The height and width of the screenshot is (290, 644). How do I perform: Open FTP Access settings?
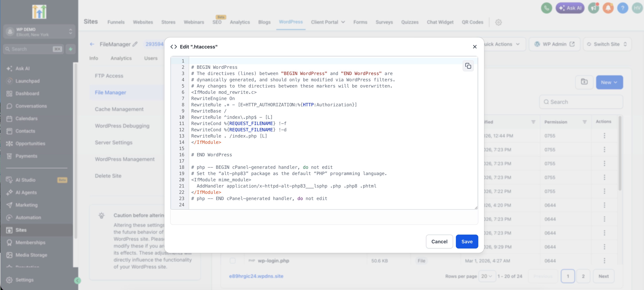tap(109, 76)
